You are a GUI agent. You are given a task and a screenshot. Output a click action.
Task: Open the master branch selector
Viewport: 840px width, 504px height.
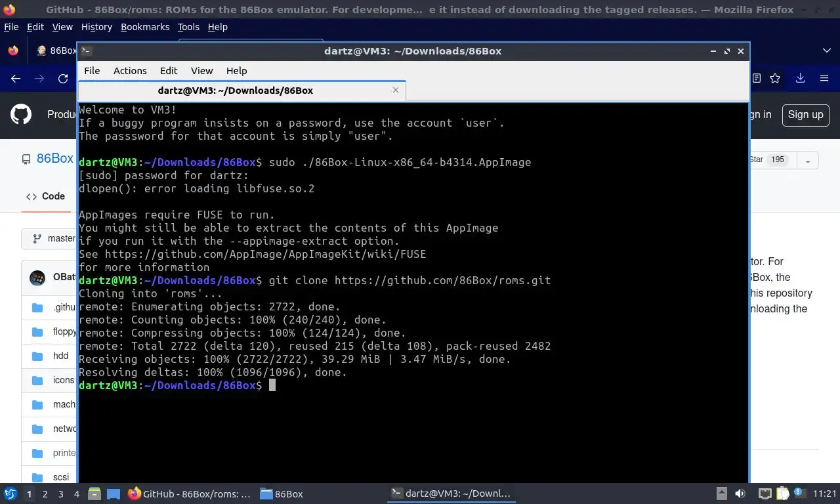50,238
